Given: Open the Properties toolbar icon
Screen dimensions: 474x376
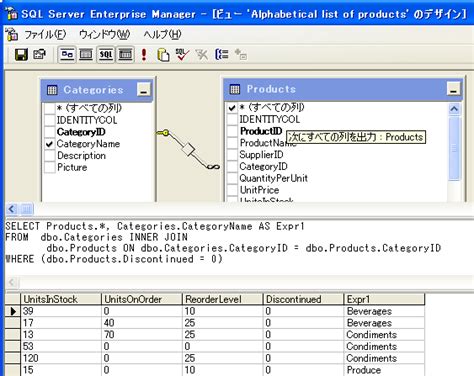Looking at the screenshot, I should (x=40, y=55).
